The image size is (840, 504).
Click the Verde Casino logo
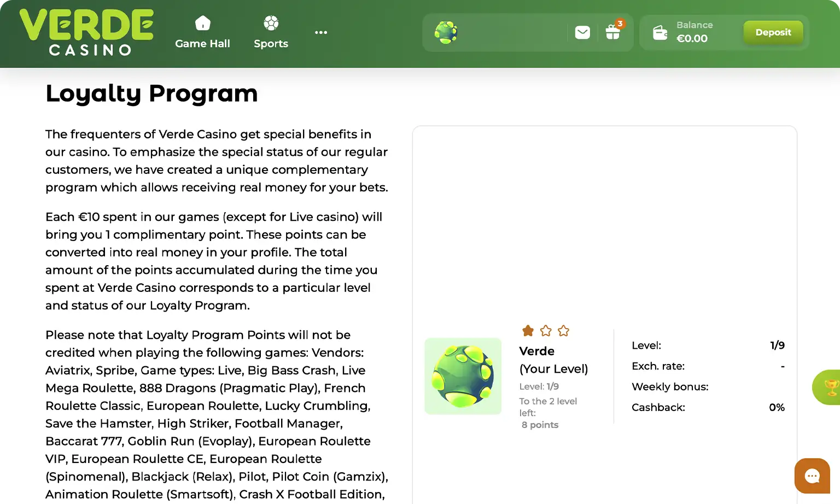(86, 33)
